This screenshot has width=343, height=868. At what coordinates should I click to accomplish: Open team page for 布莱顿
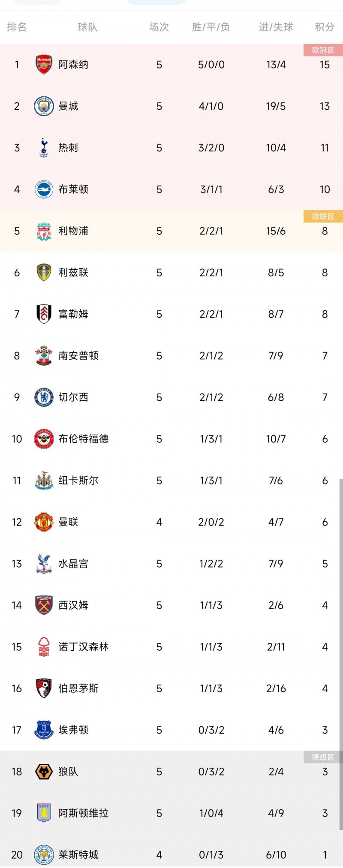coord(73,189)
